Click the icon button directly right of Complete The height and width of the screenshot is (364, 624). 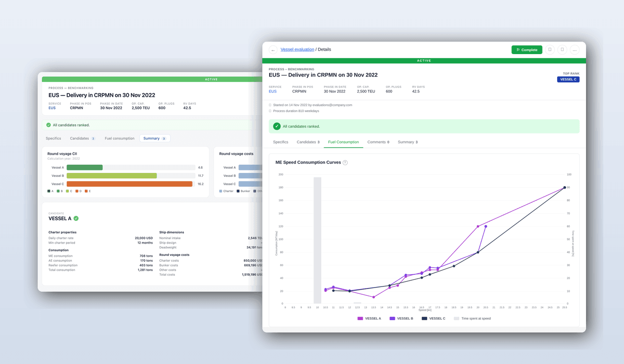(550, 50)
